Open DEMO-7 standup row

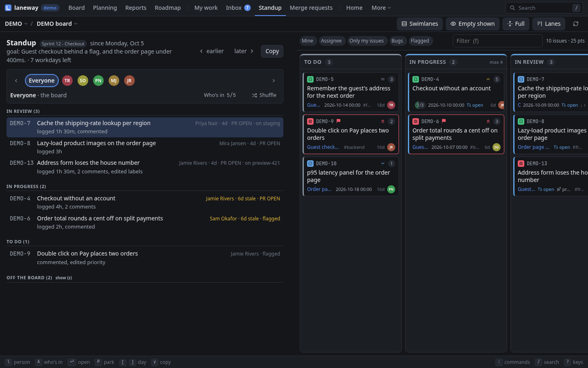145,127
